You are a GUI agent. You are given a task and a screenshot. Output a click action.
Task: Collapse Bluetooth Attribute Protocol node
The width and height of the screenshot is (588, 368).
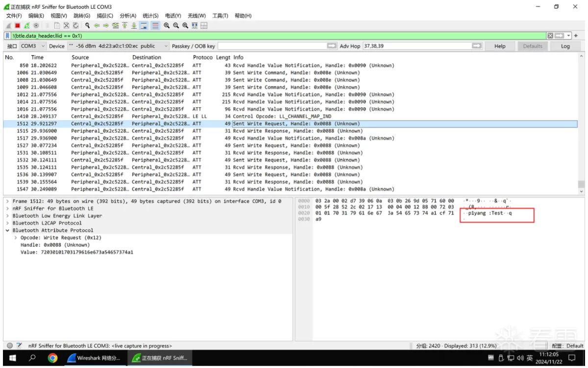7,230
